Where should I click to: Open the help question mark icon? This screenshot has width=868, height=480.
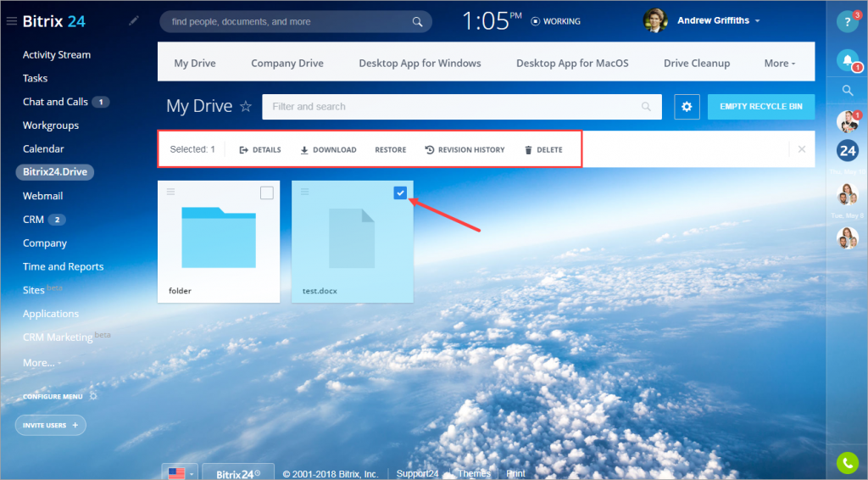pos(847,22)
